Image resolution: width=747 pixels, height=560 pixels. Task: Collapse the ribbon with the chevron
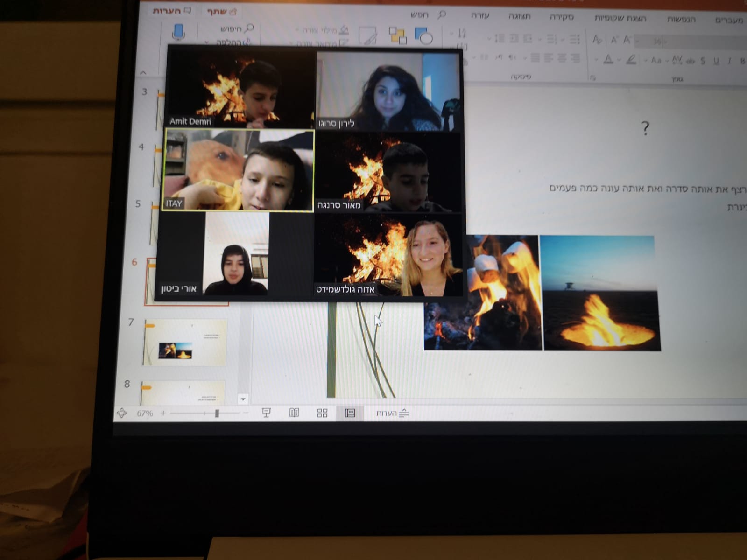point(143,72)
